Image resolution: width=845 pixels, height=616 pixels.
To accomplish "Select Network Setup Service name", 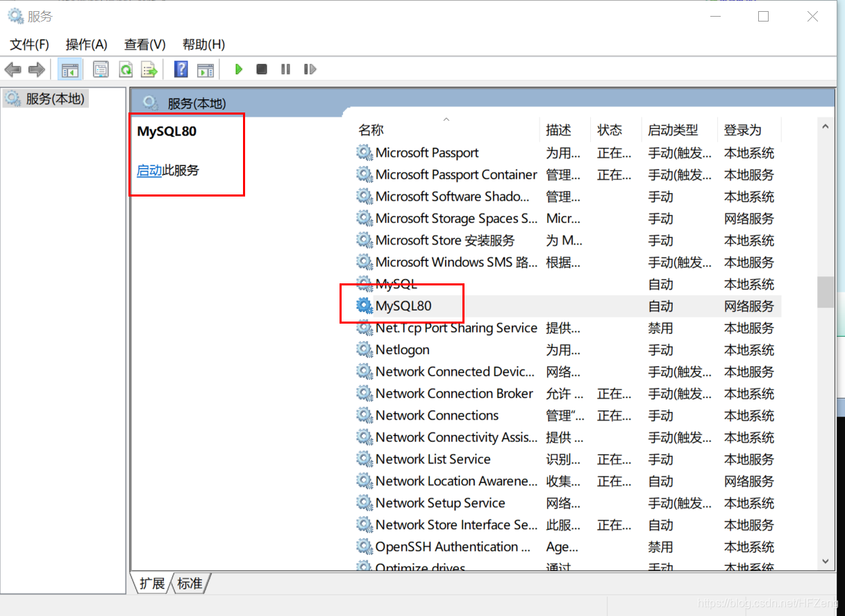I will point(440,503).
